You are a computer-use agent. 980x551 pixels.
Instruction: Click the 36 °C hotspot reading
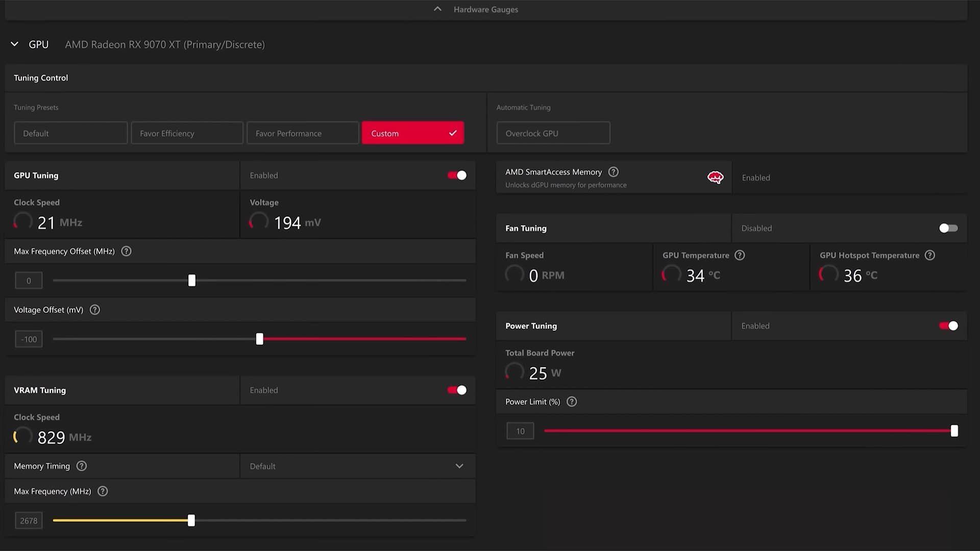pos(861,275)
